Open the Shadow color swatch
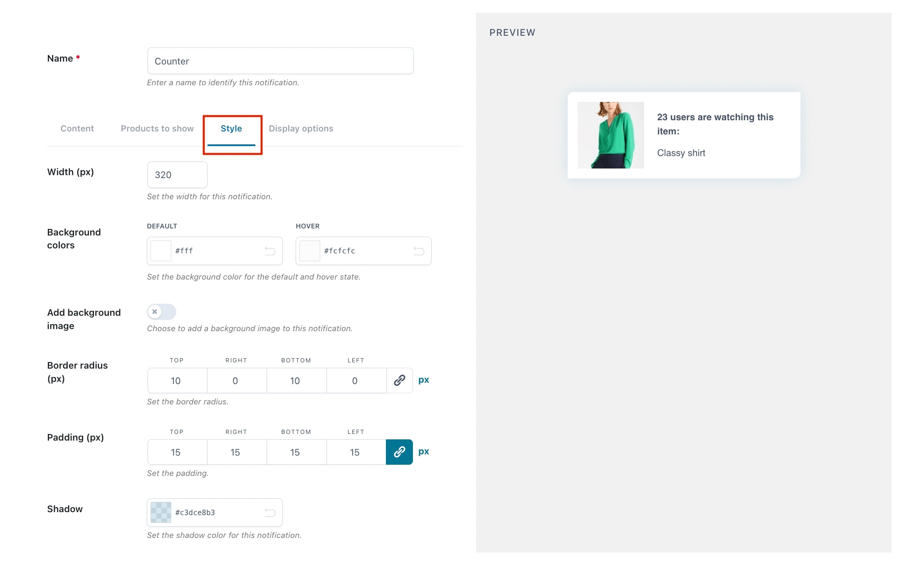The width and height of the screenshot is (924, 565). 161,513
